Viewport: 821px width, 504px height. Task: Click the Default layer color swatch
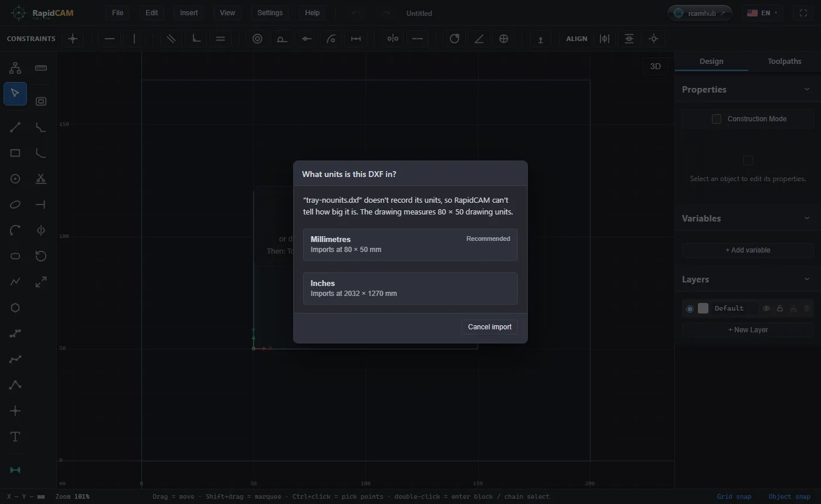tap(703, 308)
